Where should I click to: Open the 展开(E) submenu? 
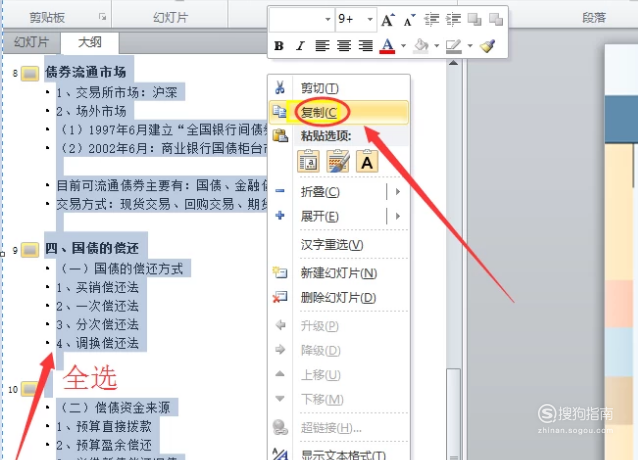click(339, 216)
